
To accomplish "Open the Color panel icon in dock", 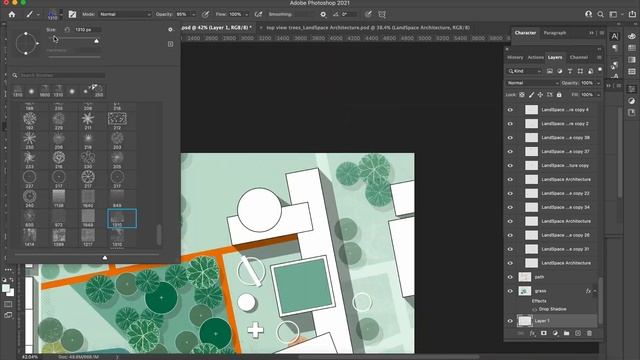I will point(632,36).
